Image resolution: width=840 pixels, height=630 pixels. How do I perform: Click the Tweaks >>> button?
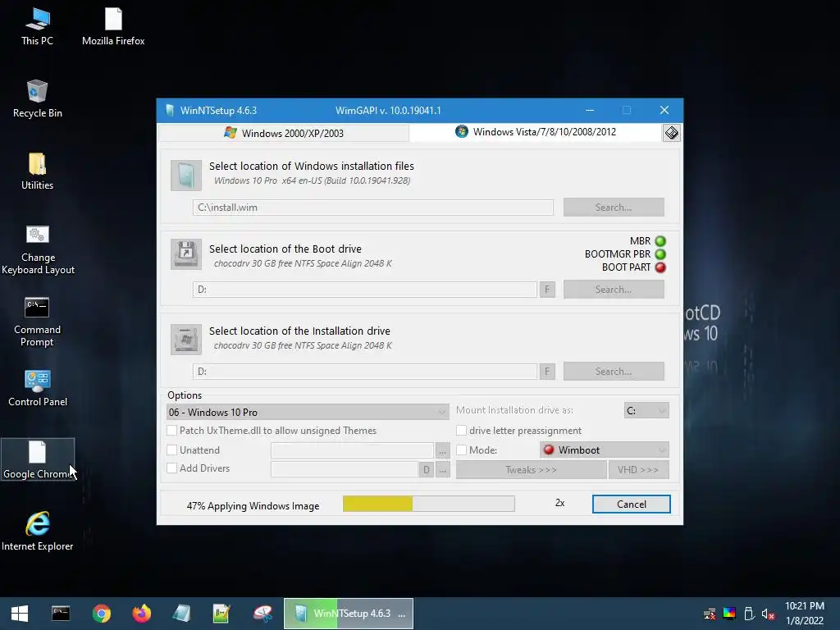coord(531,470)
